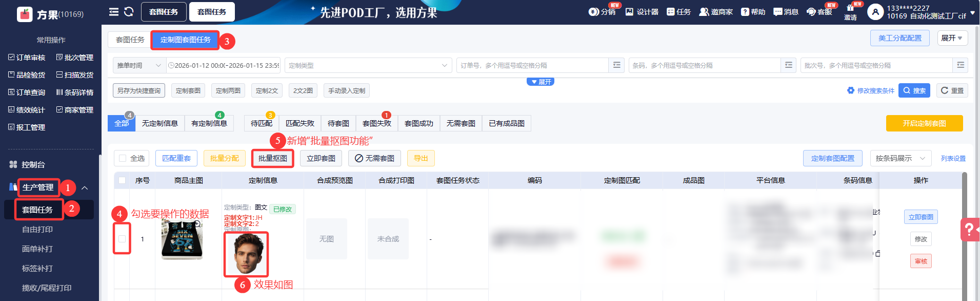The height and width of the screenshot is (301, 980).
Task: Filter by 待匹配 status tab
Action: 262,123
